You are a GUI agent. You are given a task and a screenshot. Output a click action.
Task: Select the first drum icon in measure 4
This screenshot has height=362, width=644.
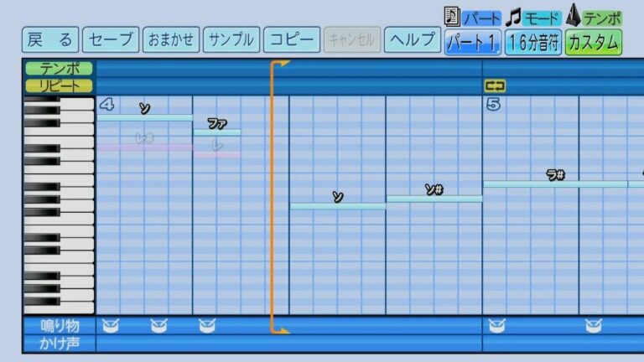(x=109, y=325)
